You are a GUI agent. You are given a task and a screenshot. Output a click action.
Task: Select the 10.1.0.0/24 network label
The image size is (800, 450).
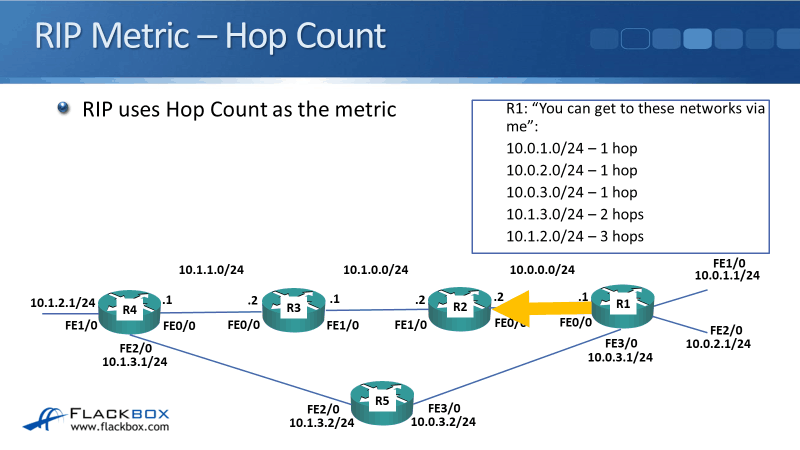(x=375, y=270)
